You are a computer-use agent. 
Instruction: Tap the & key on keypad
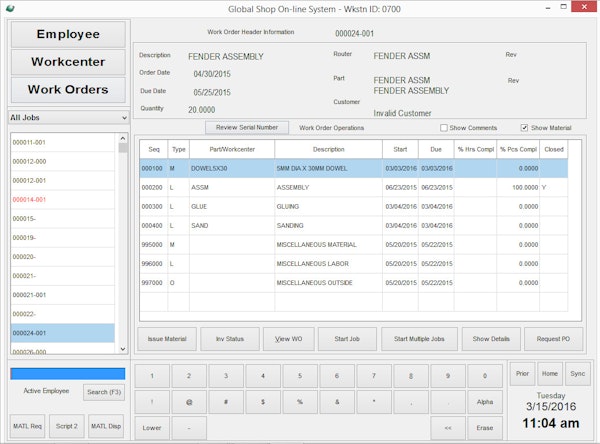[x=337, y=402]
